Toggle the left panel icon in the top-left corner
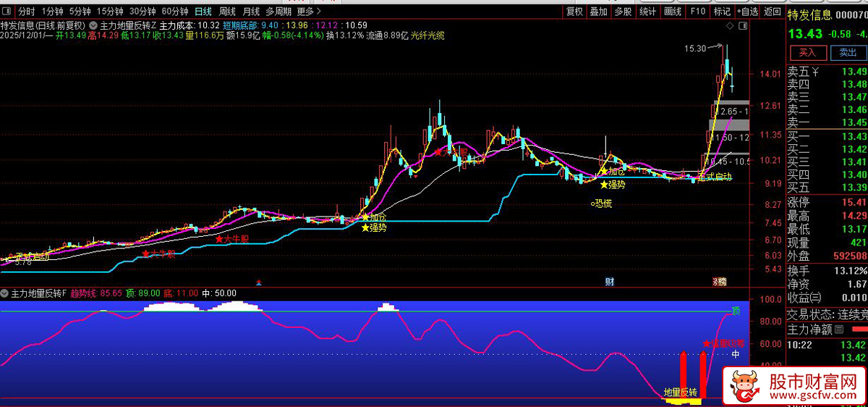Image resolution: width=868 pixels, height=407 pixels. pyautogui.click(x=7, y=12)
